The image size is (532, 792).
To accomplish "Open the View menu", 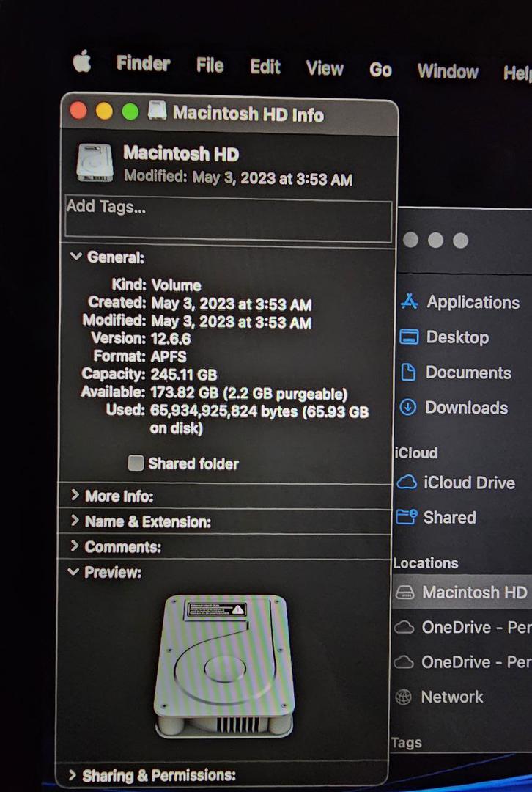I will pos(325,68).
